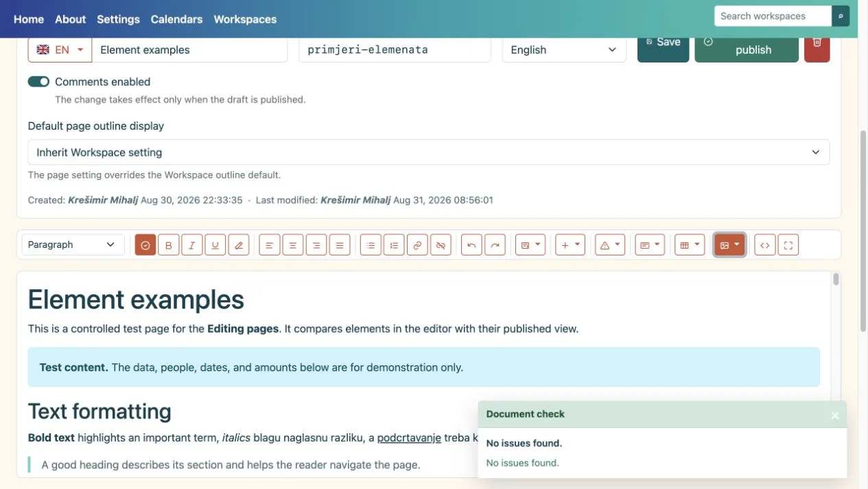The height and width of the screenshot is (489, 868).
Task: Focus the Search workspaces field
Action: [773, 16]
